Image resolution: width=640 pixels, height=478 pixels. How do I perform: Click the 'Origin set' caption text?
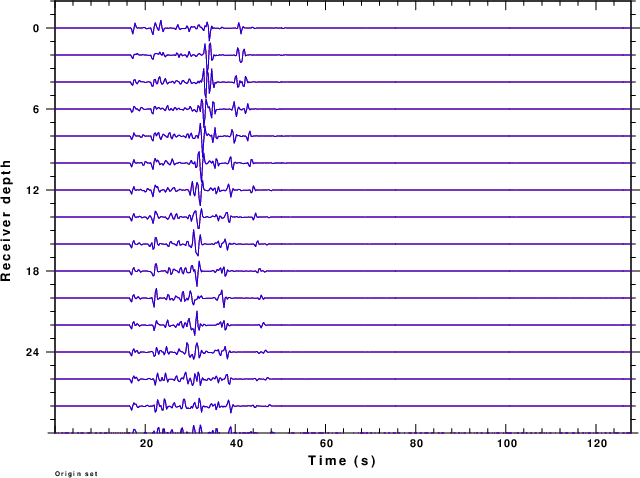76,474
